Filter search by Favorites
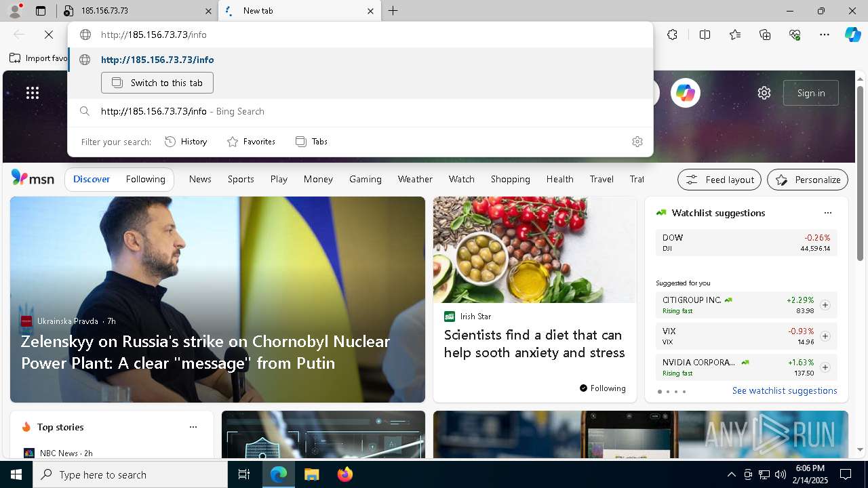 pos(251,142)
